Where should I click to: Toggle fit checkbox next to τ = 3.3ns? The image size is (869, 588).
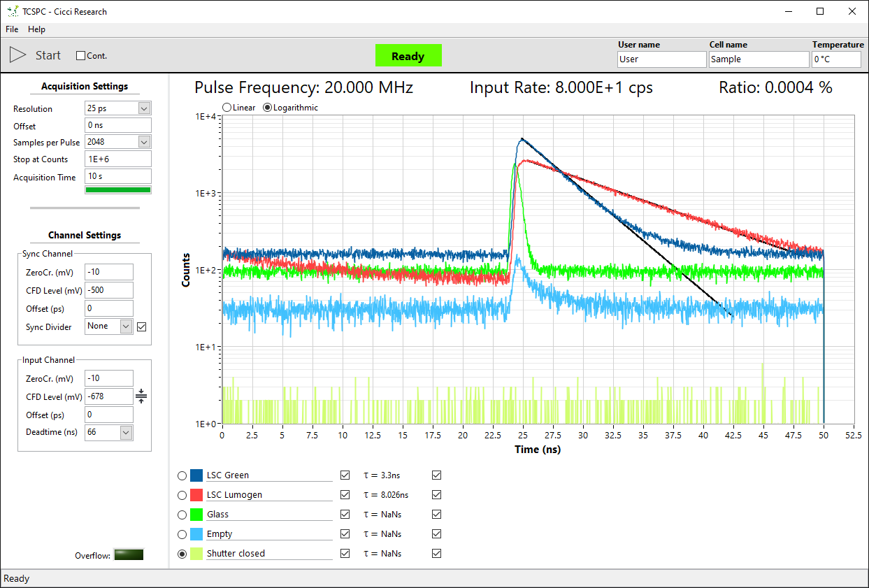point(437,475)
